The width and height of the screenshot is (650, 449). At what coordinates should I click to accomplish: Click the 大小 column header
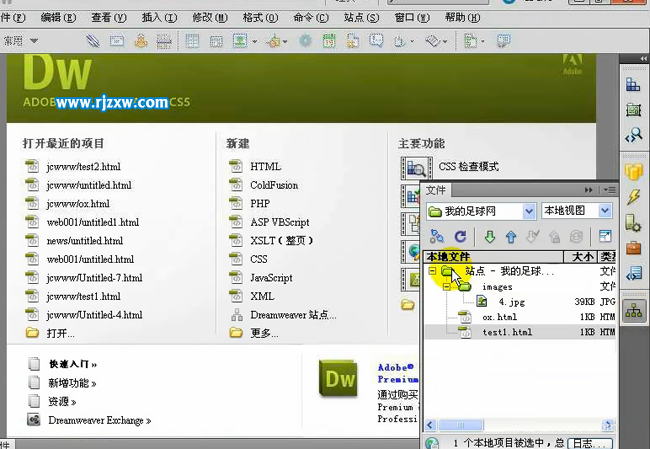point(581,257)
